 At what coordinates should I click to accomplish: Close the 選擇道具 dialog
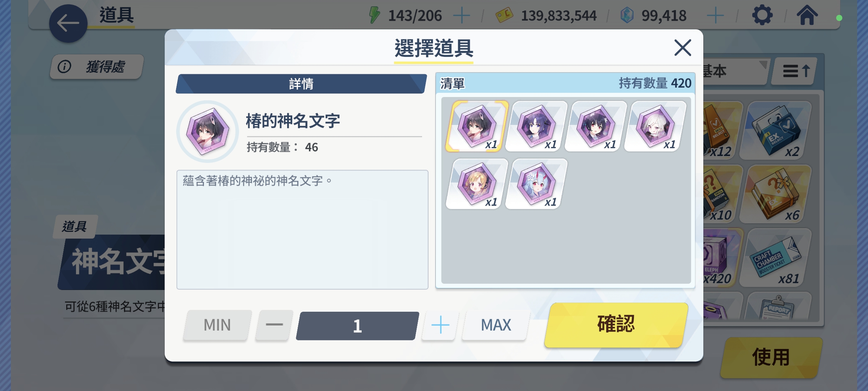click(683, 48)
